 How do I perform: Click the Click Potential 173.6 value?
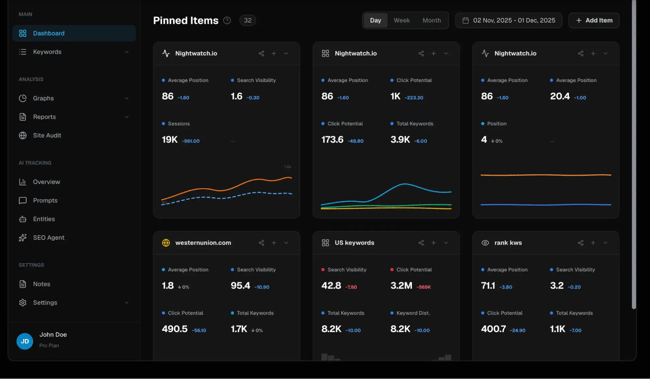[332, 140]
